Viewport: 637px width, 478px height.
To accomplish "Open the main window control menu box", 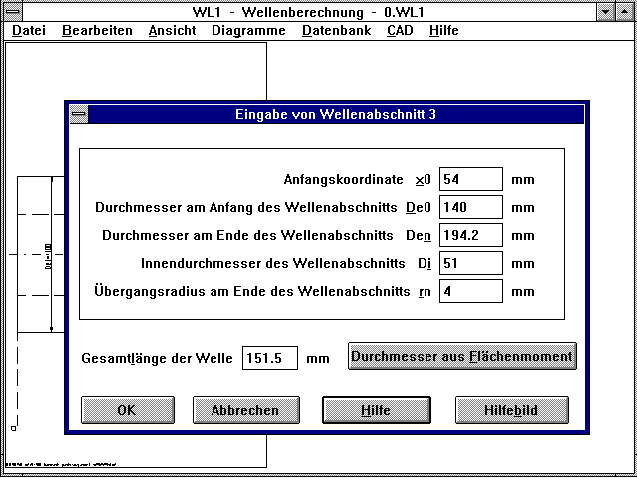I will coord(12,11).
